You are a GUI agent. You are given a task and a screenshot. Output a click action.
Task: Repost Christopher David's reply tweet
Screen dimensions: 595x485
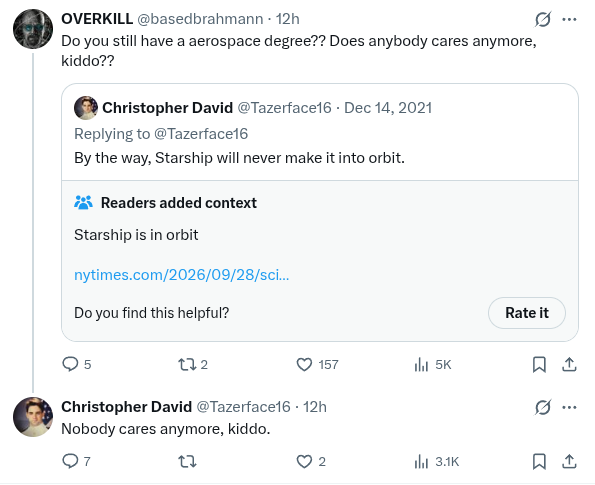pyautogui.click(x=187, y=461)
